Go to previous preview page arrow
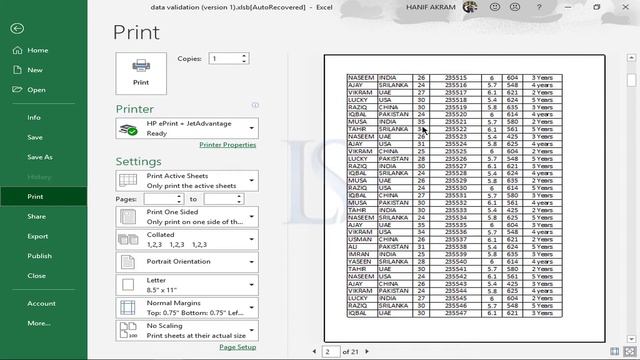 pos(314,351)
